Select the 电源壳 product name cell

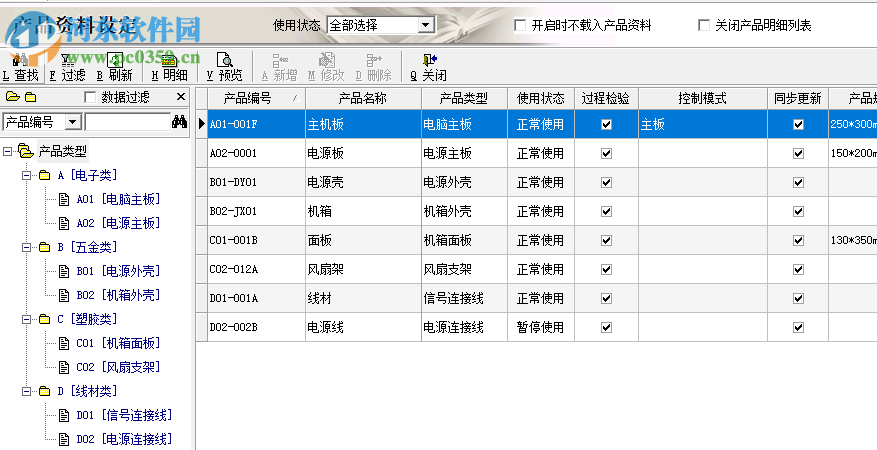coord(363,182)
